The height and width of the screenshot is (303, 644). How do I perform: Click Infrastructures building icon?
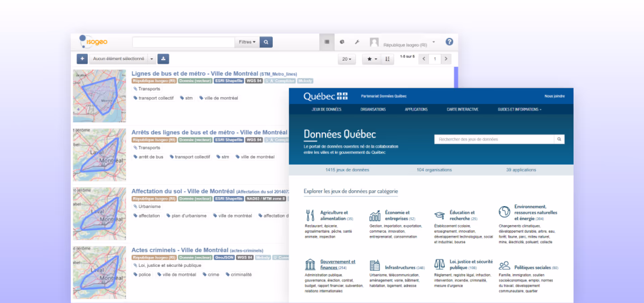[x=375, y=265]
